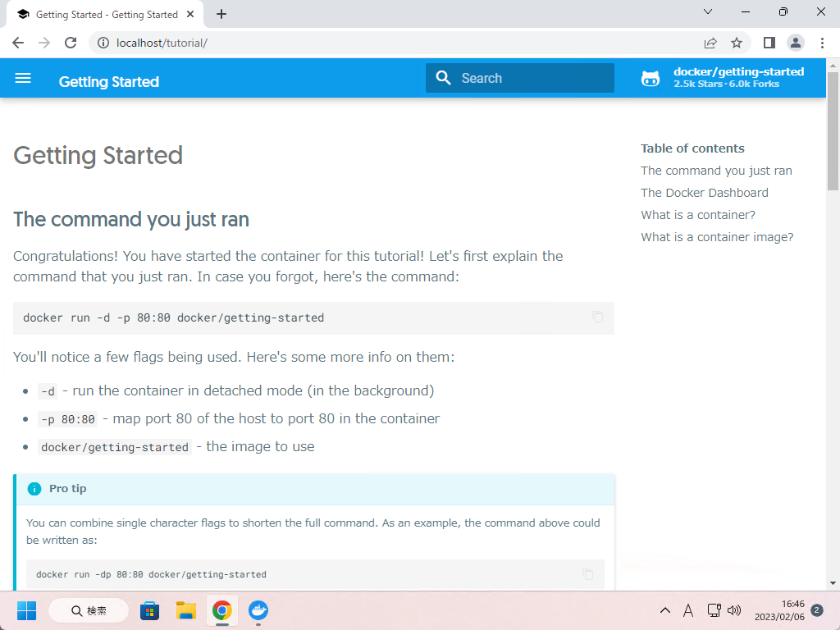This screenshot has width=840, height=630.
Task: Open the Windows Start menu
Action: 26,610
